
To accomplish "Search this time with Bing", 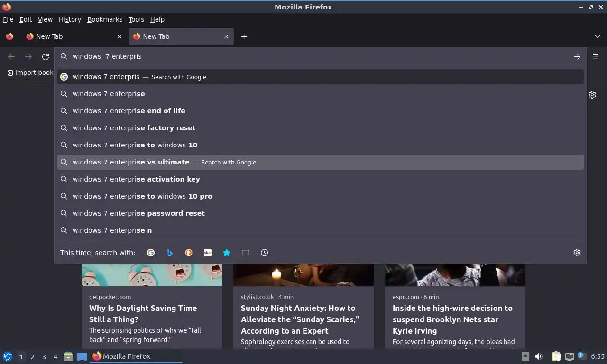I will (170, 253).
